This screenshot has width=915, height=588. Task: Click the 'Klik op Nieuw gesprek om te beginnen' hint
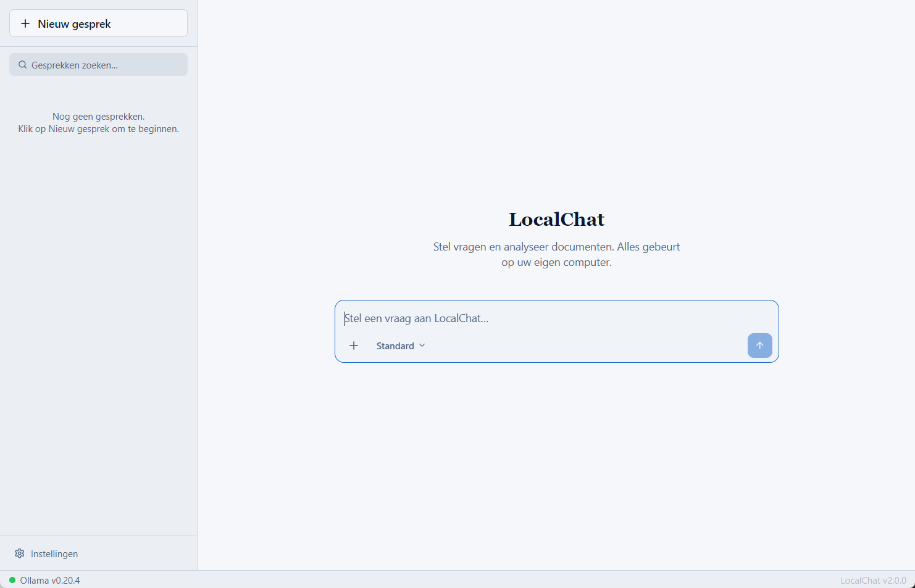(x=99, y=129)
